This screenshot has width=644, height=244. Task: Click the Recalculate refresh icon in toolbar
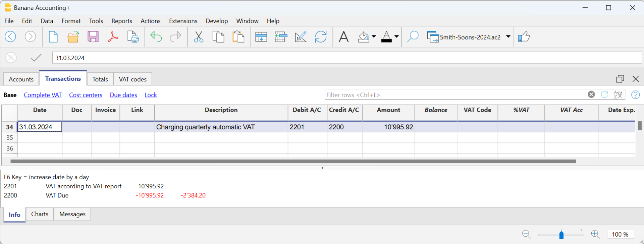coord(321,37)
